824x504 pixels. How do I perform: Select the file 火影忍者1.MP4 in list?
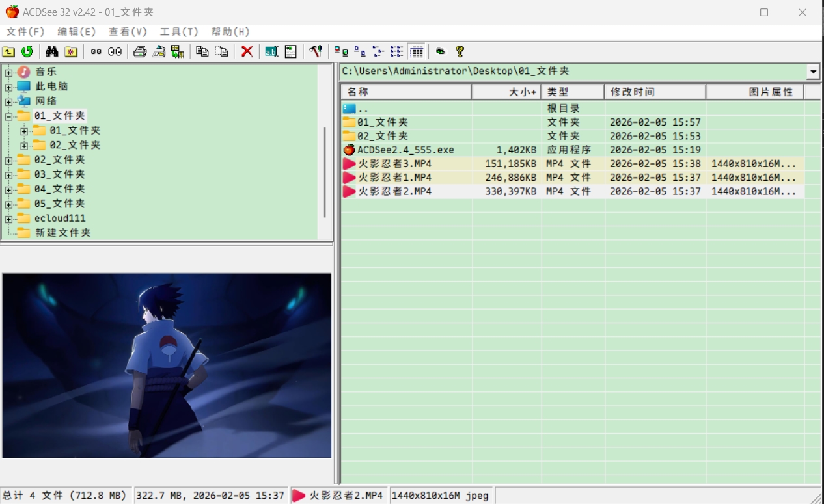coord(394,178)
